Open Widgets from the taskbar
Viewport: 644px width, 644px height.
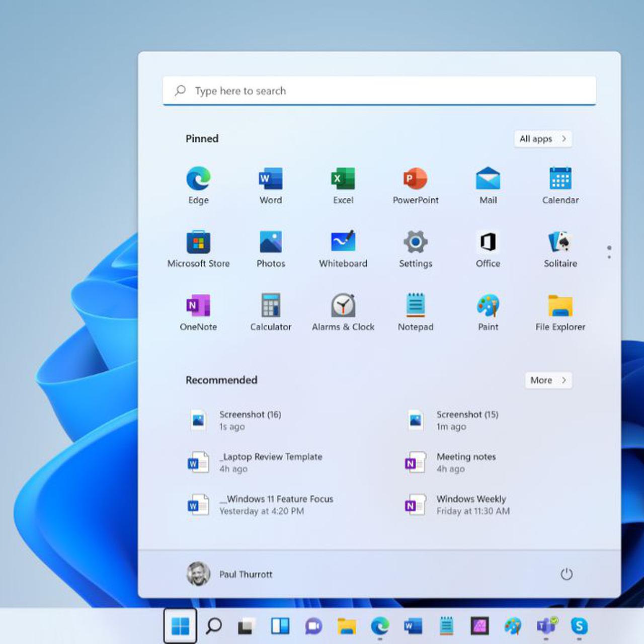coord(280,626)
